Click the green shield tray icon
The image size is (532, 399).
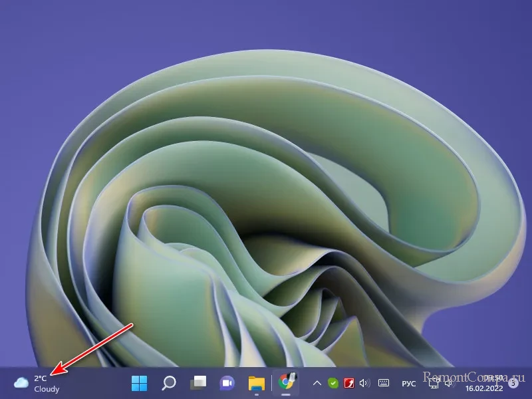333,383
